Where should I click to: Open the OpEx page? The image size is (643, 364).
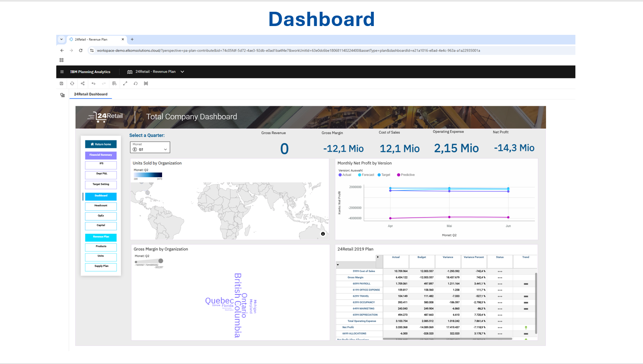click(x=101, y=216)
